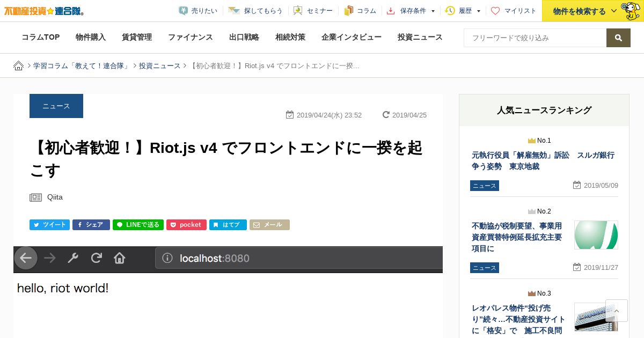Jump to page top with up-arrow button
The height and width of the screenshot is (338, 644).
[617, 311]
